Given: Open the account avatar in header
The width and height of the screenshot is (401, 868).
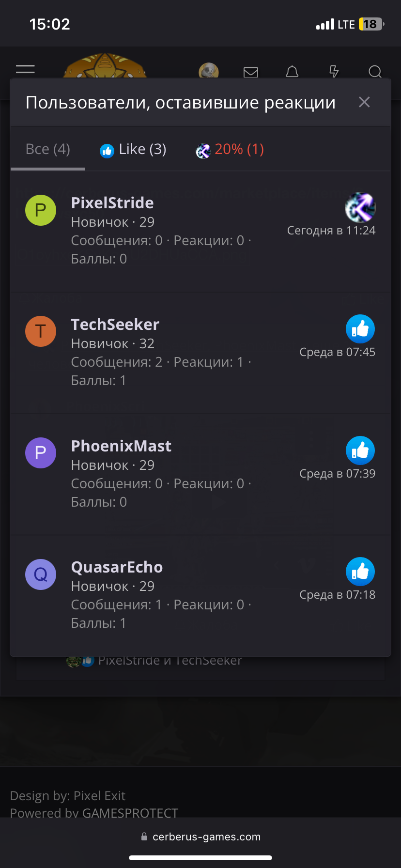Looking at the screenshot, I should [209, 71].
